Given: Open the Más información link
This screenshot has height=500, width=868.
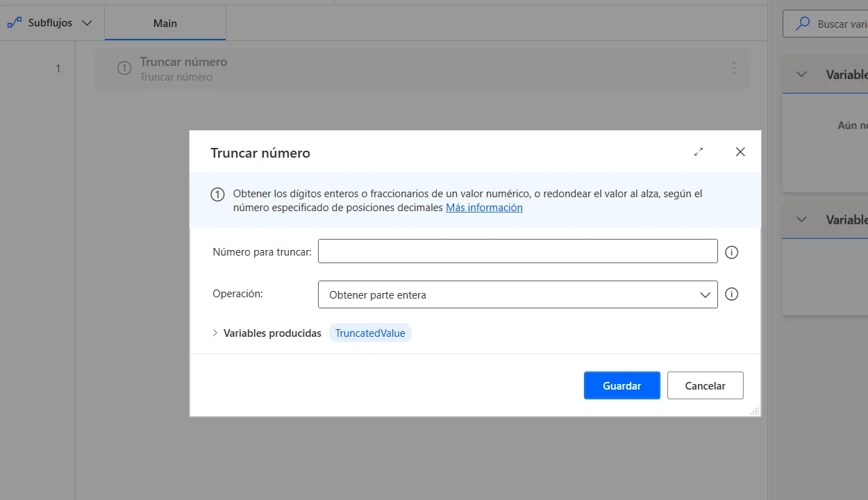Looking at the screenshot, I should pos(484,208).
